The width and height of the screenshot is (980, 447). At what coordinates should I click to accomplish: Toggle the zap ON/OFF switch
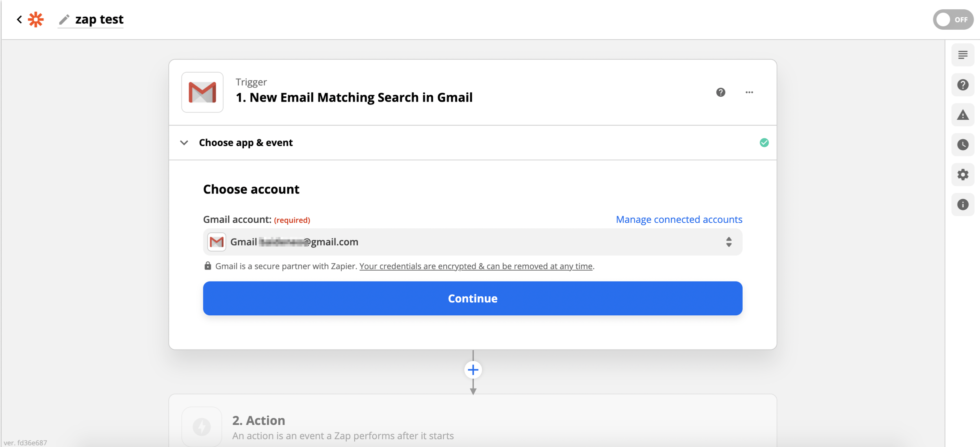tap(953, 19)
